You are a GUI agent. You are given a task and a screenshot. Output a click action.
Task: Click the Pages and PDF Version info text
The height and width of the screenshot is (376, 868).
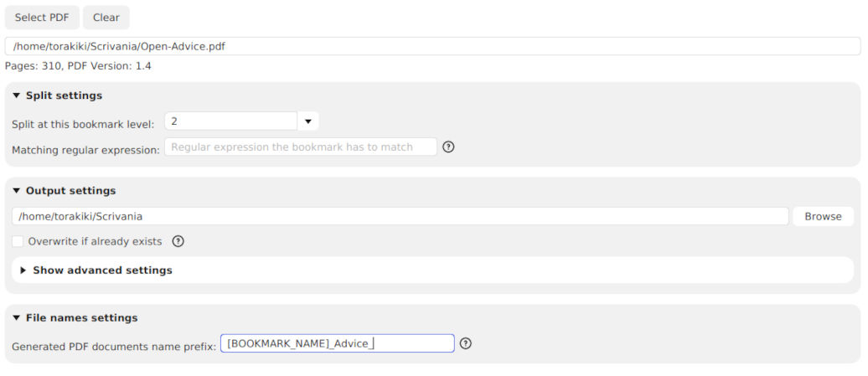78,65
